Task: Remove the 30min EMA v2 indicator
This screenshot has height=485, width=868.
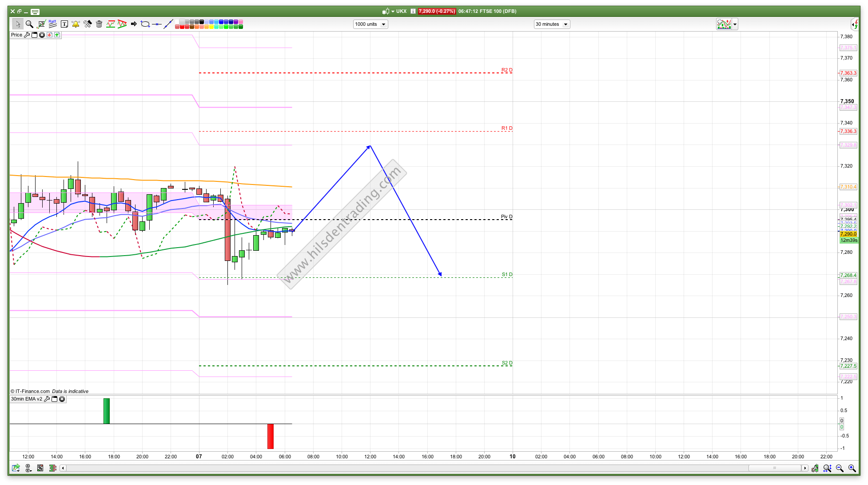Action: [62, 399]
